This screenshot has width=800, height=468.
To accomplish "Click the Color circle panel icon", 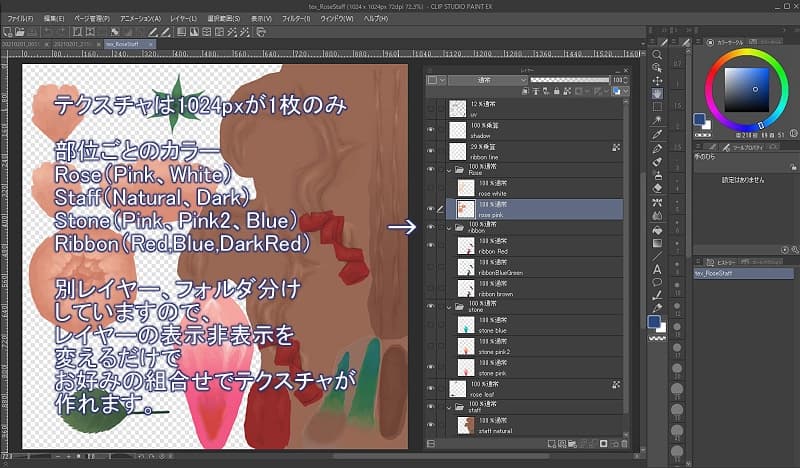I will (710, 42).
